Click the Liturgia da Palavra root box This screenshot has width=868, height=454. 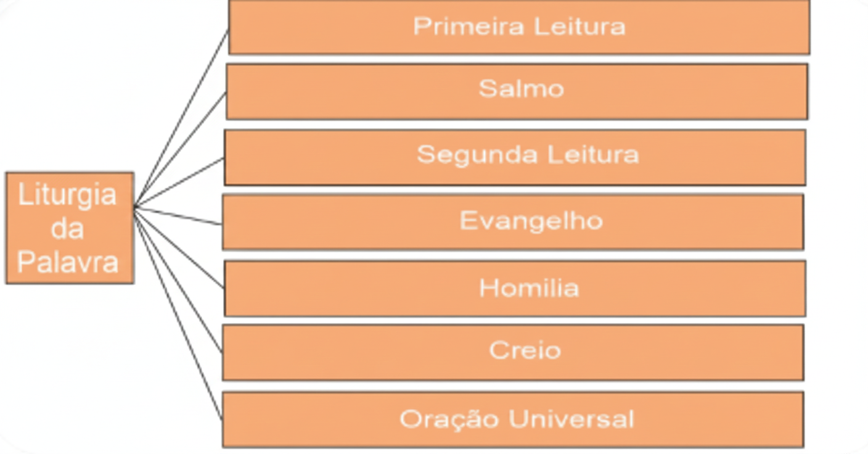coord(70,228)
